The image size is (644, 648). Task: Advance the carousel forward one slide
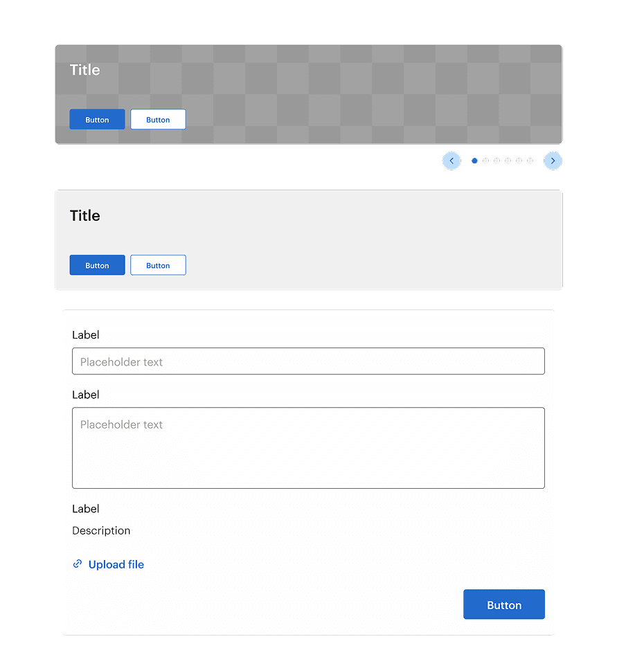point(553,160)
